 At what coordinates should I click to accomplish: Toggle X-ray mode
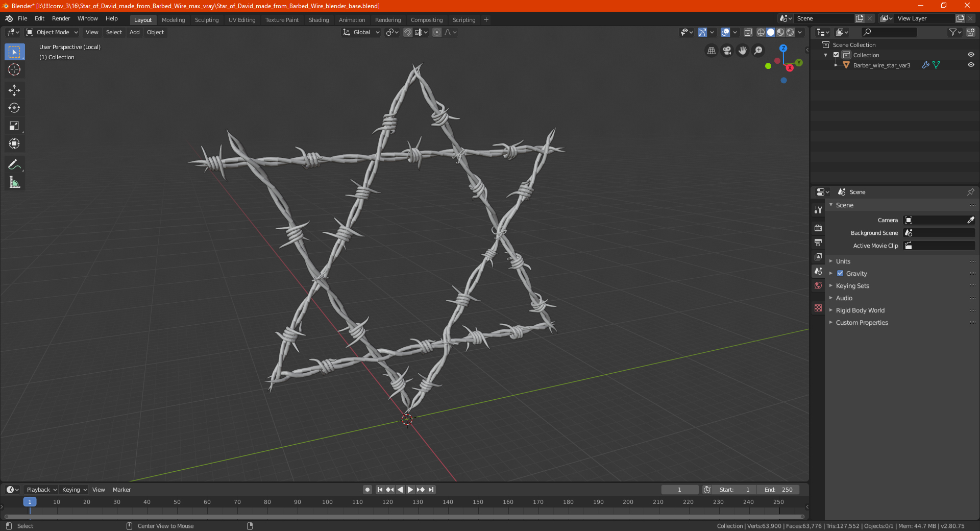point(748,32)
